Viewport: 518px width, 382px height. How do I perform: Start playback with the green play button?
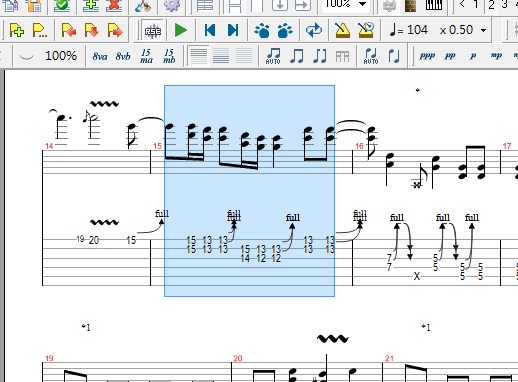(x=181, y=31)
